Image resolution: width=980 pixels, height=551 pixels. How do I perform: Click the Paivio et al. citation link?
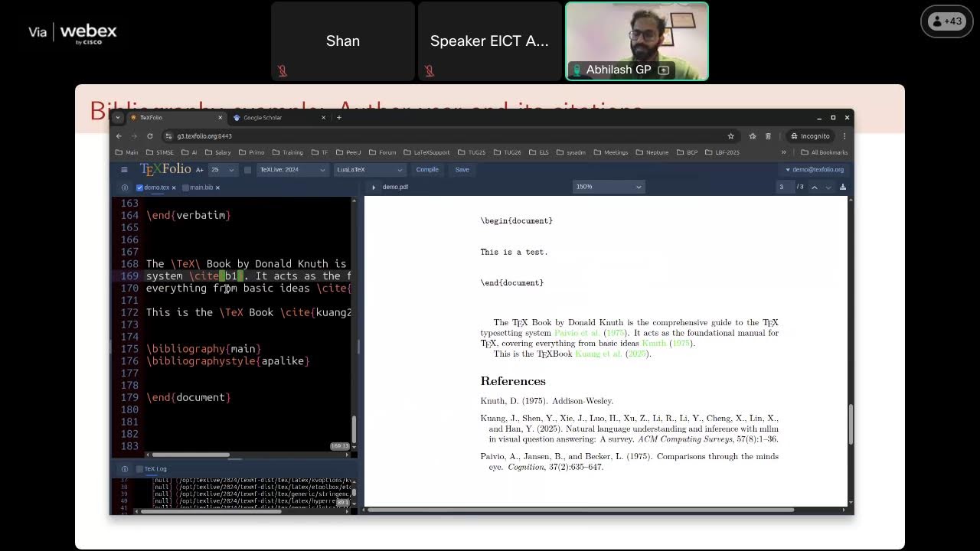pos(591,333)
